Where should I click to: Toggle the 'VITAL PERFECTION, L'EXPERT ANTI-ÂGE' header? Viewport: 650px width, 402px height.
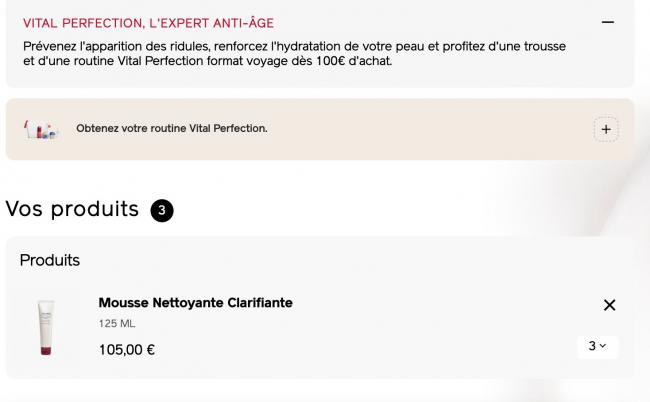coord(148,23)
